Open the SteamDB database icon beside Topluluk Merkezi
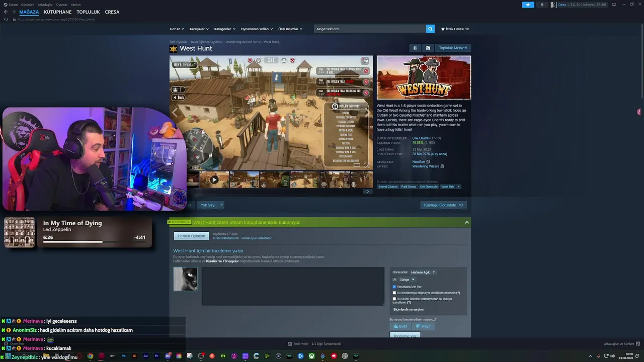644x362 pixels. point(428,48)
